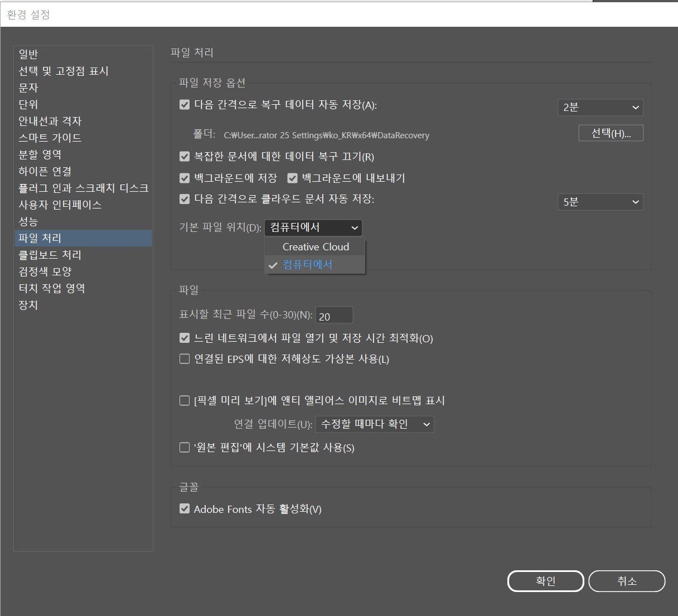This screenshot has height=616, width=678.
Task: Open the 2분 recovery interval dropdown
Action: pyautogui.click(x=600, y=107)
